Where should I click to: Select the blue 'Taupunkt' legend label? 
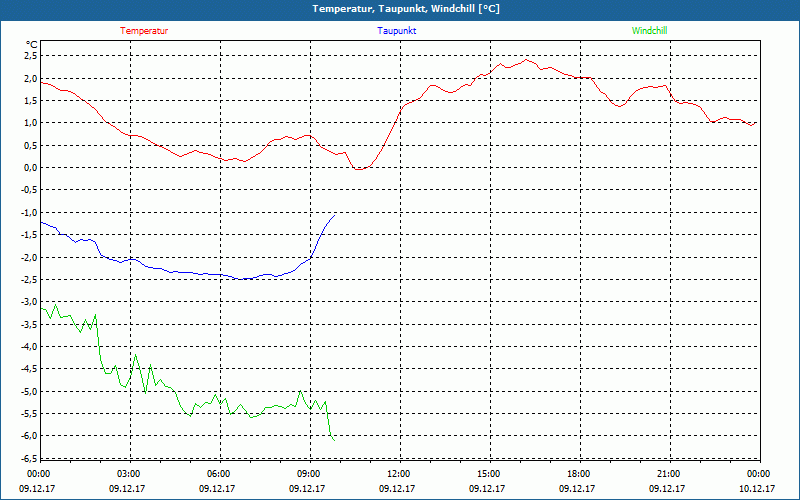click(396, 31)
